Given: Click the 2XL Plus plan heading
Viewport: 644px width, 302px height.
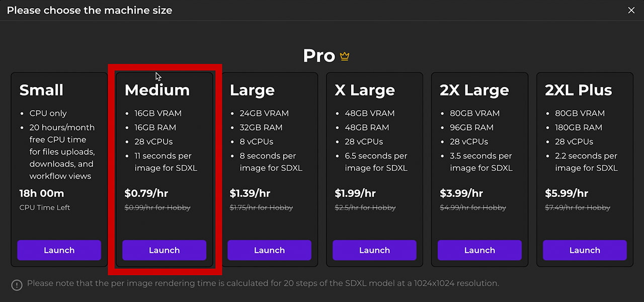Looking at the screenshot, I should [x=578, y=90].
